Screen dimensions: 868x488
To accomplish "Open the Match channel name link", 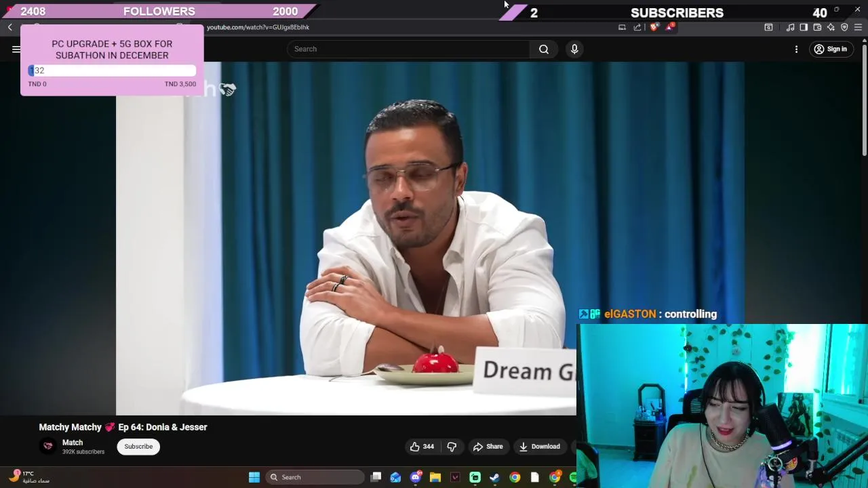I will point(73,443).
